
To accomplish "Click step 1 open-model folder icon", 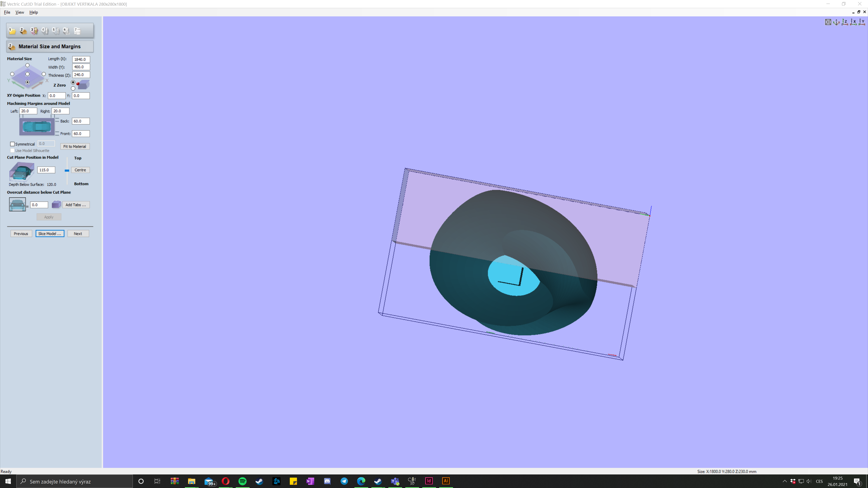I will pos(12,31).
